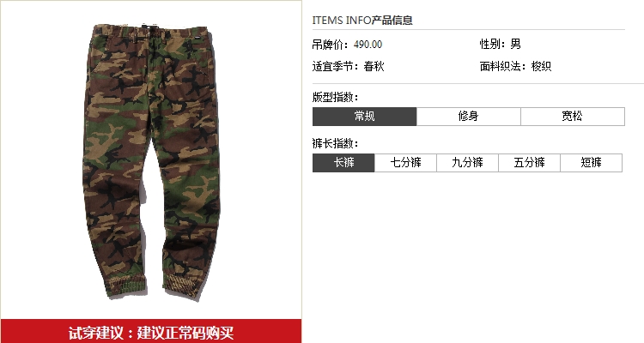
Task: Click the 面料织法: 梭织 label
Action: (515, 66)
